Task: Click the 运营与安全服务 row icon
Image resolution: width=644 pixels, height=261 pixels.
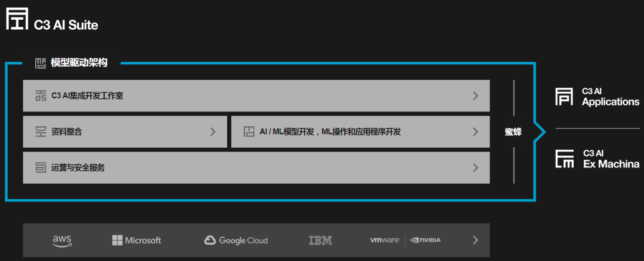Action: coord(41,167)
